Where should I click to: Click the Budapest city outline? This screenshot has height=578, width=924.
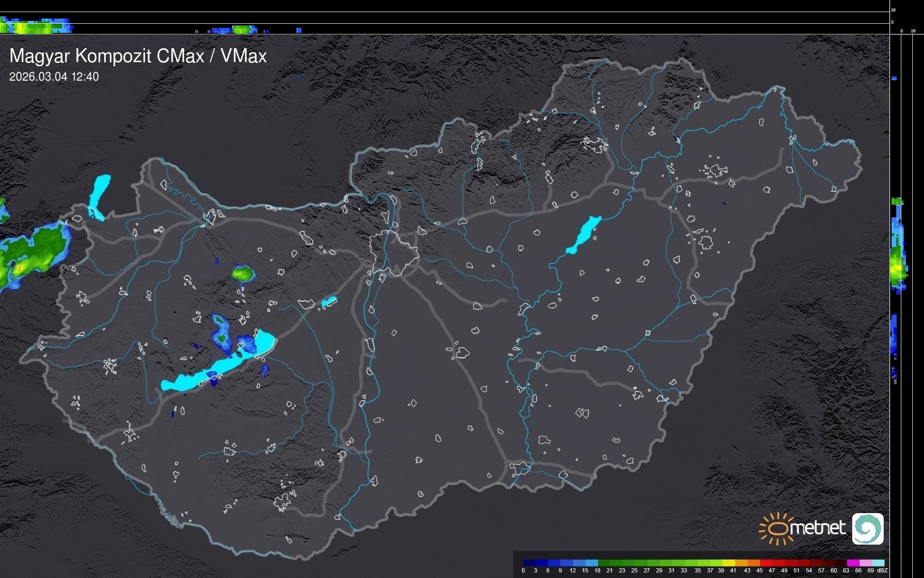point(394,253)
